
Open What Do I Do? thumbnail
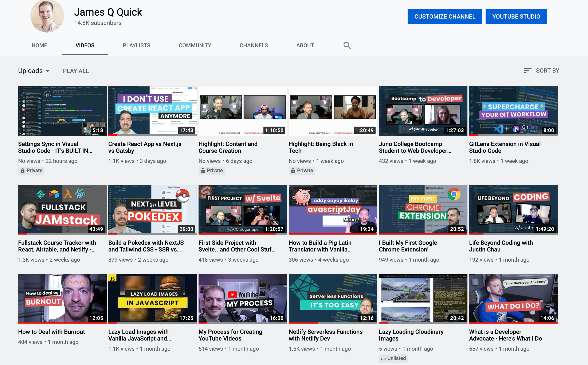[x=513, y=299]
